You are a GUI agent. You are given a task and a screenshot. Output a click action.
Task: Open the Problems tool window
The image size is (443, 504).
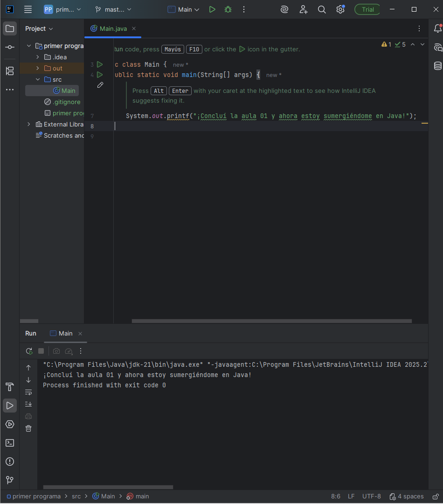pyautogui.click(x=10, y=462)
